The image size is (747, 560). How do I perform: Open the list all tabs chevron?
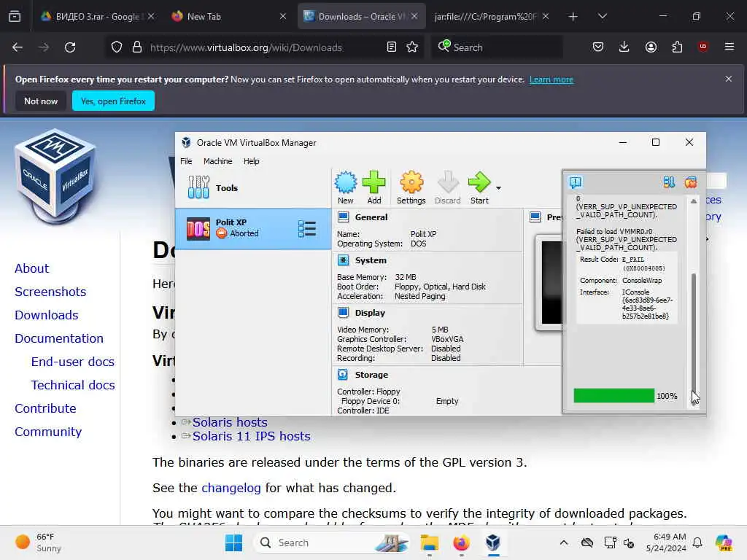tap(602, 16)
